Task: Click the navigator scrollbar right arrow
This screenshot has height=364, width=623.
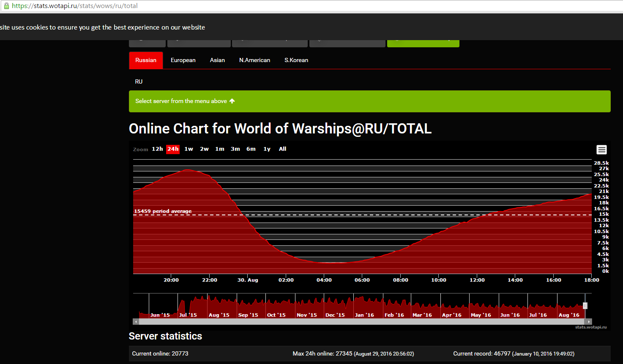Action: coord(589,322)
